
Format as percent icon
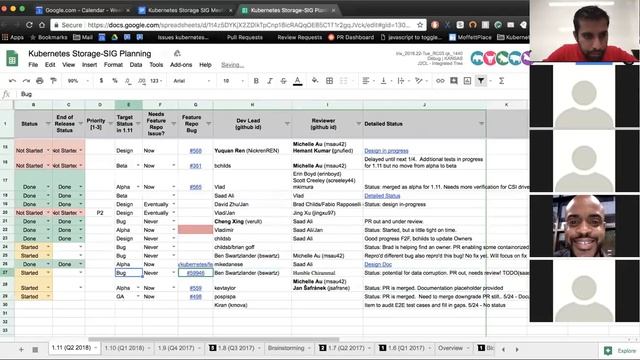pyautogui.click(x=115, y=81)
